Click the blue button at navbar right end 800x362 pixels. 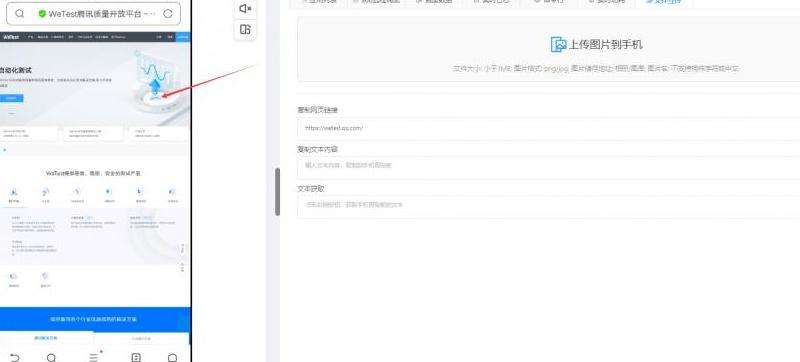183,37
